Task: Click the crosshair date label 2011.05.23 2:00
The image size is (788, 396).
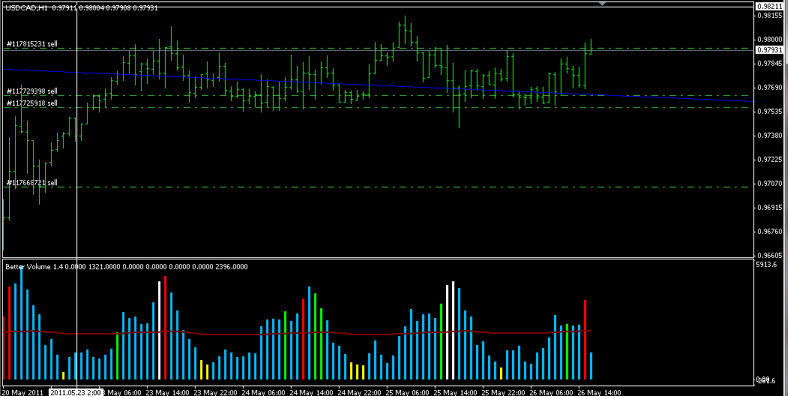Action: [x=75, y=392]
